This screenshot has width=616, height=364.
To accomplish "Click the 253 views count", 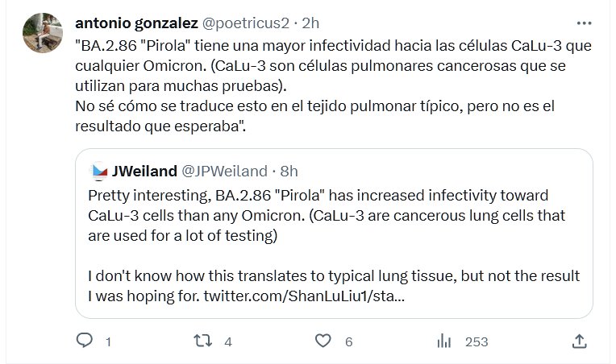I will click(477, 341).
